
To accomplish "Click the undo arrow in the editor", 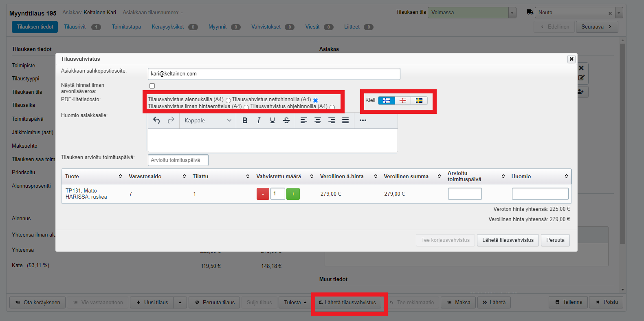I will click(156, 120).
